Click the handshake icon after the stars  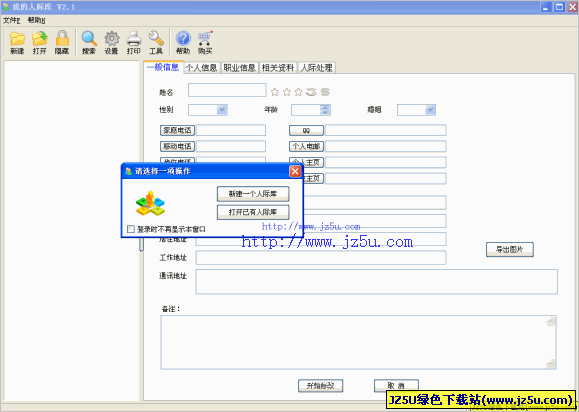click(x=311, y=92)
